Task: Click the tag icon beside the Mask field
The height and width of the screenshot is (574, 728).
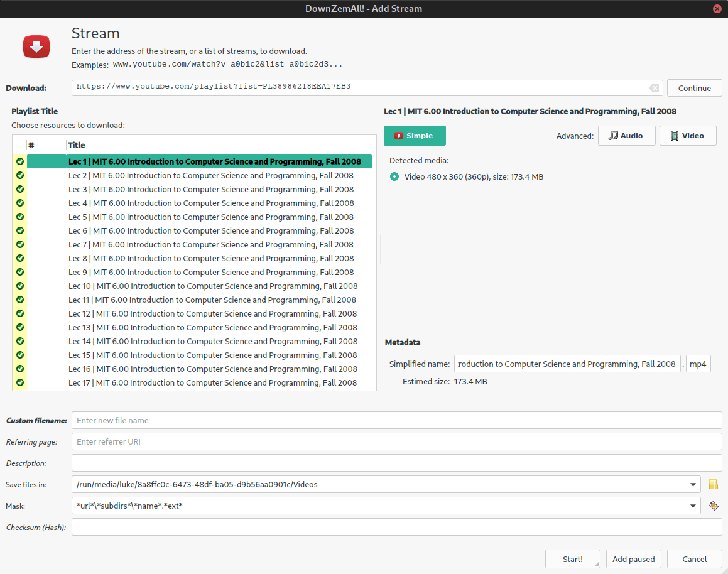Action: [x=713, y=506]
